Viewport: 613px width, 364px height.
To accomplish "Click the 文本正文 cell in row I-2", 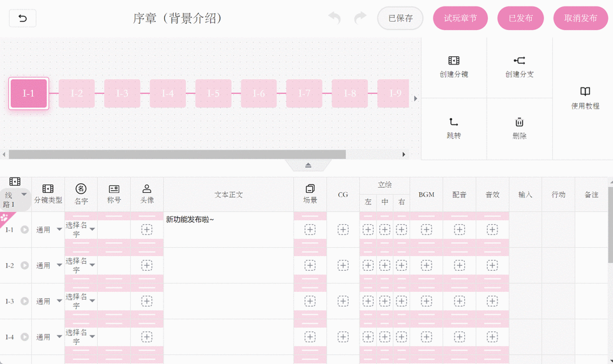I will tap(229, 266).
